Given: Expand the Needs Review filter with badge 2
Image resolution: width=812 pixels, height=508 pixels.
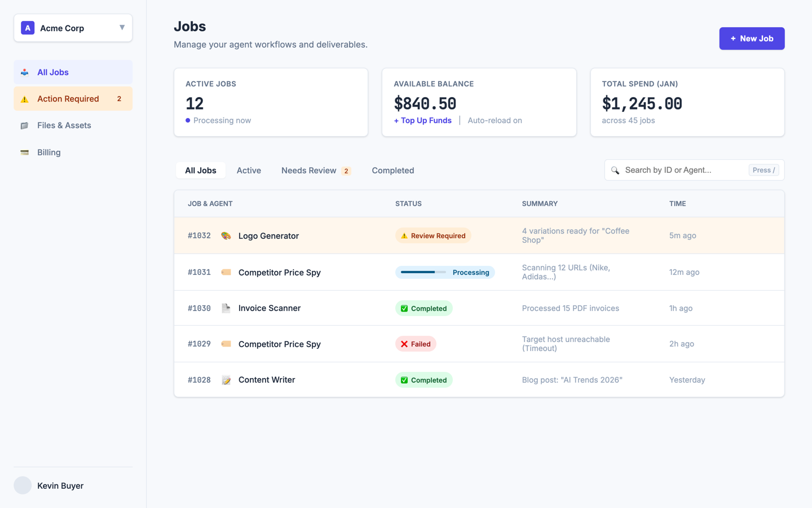Looking at the screenshot, I should [316, 170].
